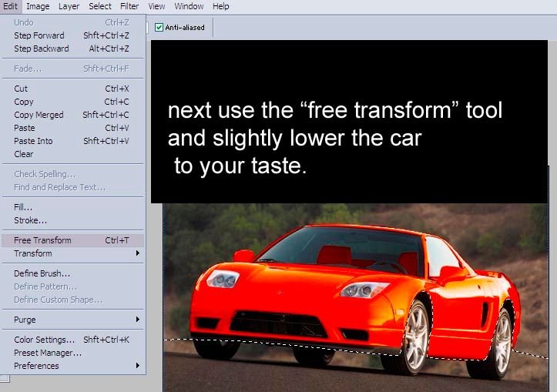
Task: Choose Copy Merged from the menu
Action: [x=73, y=115]
